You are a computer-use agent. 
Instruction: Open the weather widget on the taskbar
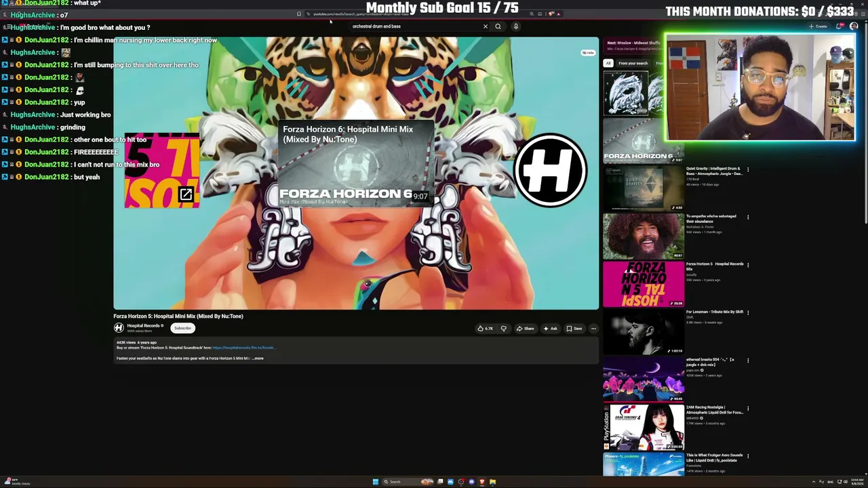click(x=18, y=482)
